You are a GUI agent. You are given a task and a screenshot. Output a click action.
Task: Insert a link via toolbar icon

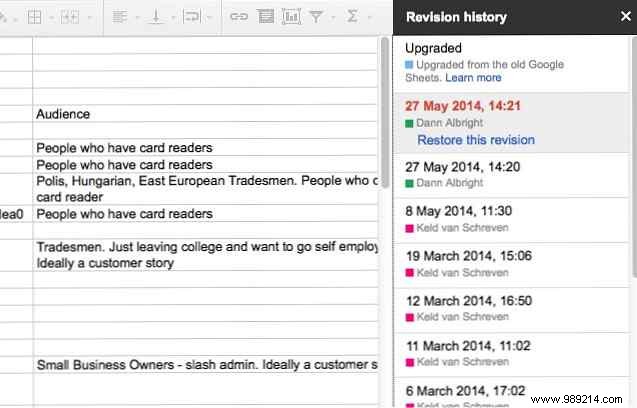239,17
